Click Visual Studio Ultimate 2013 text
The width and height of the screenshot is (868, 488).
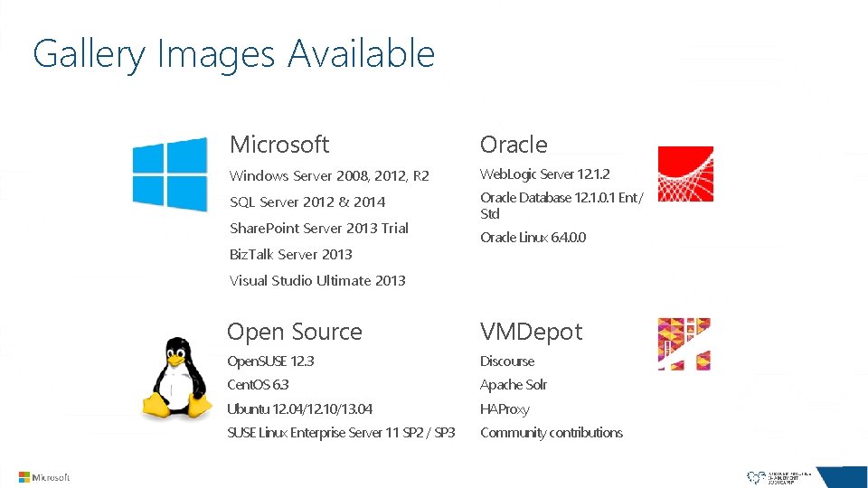click(x=317, y=280)
